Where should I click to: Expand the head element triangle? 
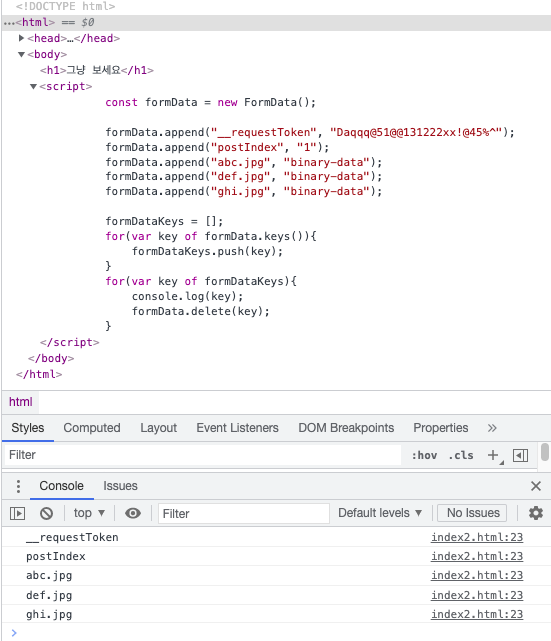point(21,38)
